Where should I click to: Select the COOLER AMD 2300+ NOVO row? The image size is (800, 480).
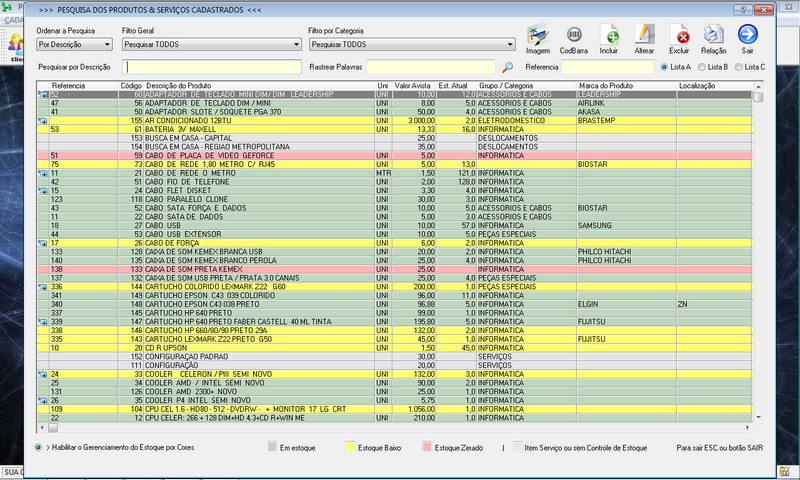(x=394, y=392)
